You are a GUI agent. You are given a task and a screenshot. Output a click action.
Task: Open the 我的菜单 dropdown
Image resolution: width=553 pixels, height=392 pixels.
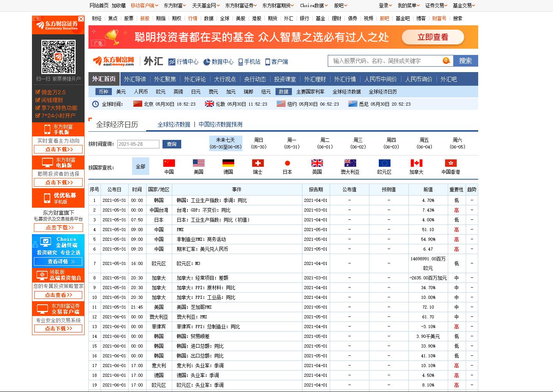(408, 5)
